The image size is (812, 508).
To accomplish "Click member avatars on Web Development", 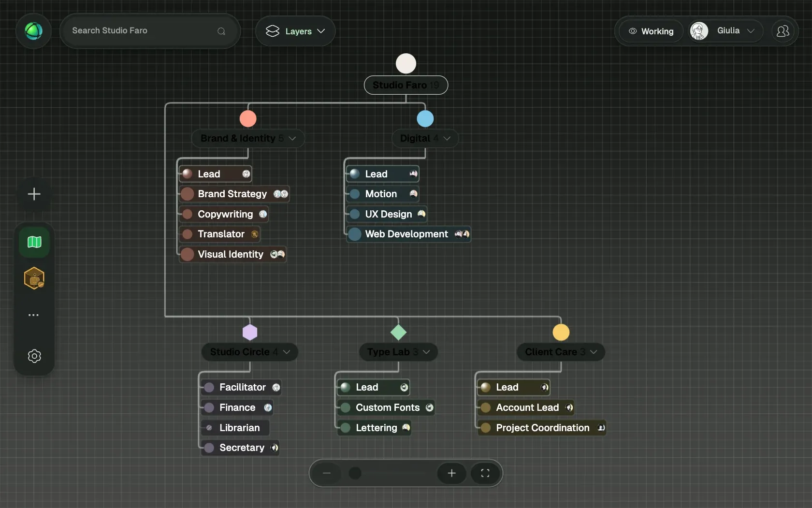I will click(x=462, y=234).
